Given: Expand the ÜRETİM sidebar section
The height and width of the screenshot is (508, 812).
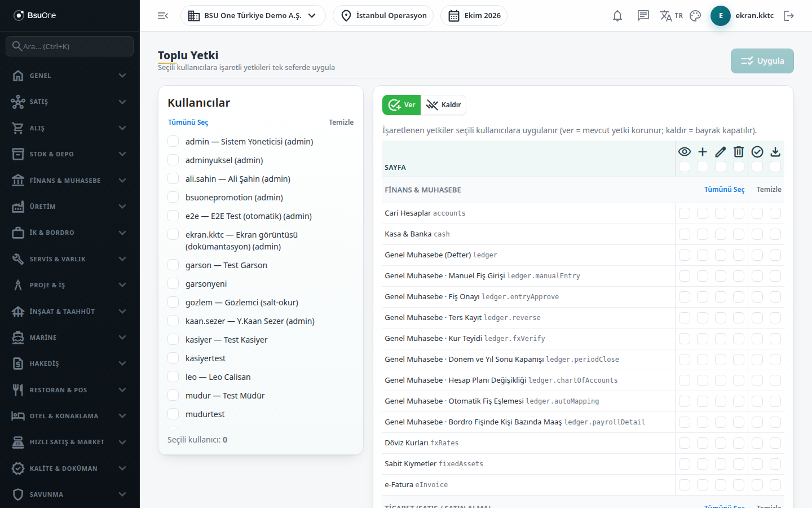Looking at the screenshot, I should click(x=70, y=207).
